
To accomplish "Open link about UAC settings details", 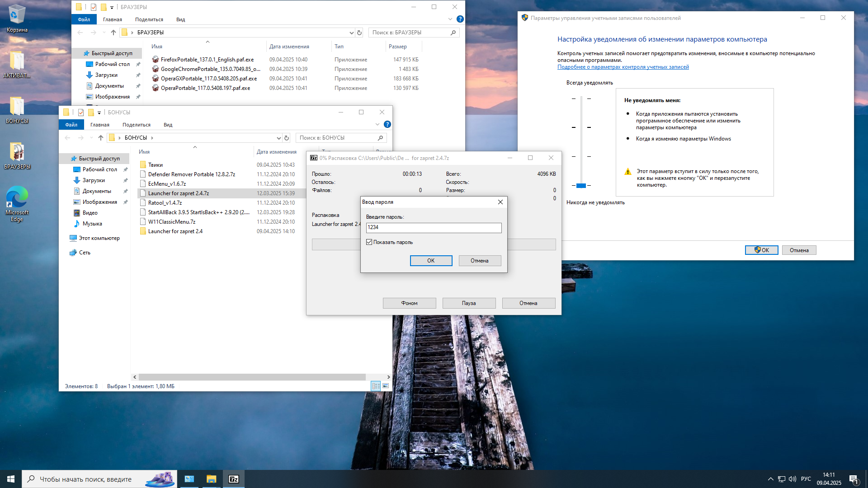I will tap(623, 67).
